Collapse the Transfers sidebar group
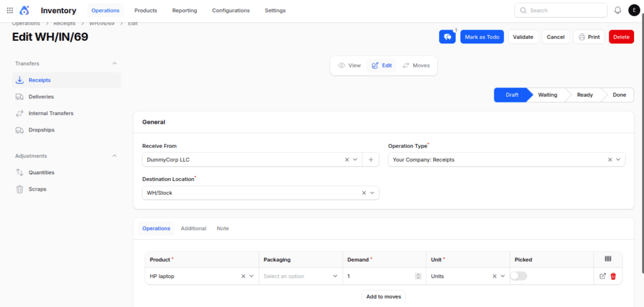The width and height of the screenshot is (644, 307). tap(114, 64)
